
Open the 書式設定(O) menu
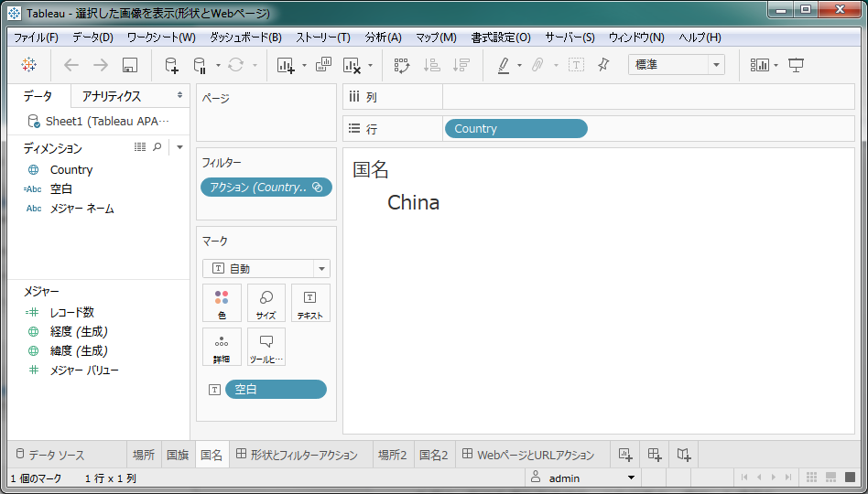coord(501,38)
